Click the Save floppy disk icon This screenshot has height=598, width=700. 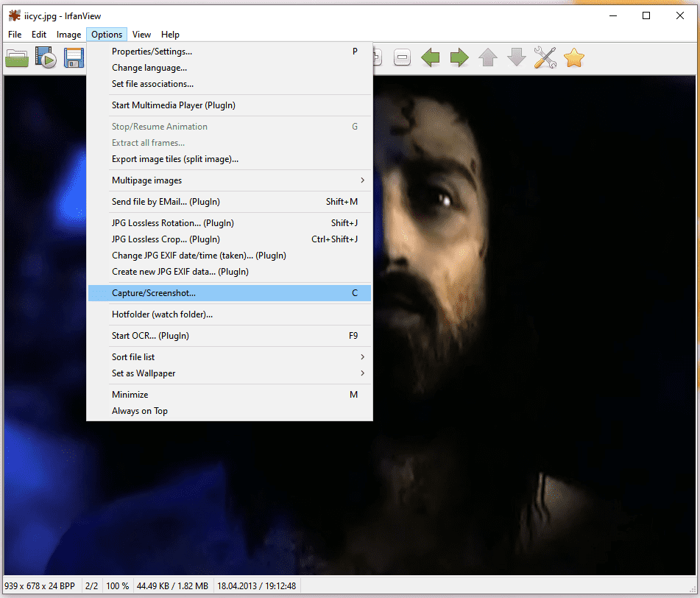[74, 58]
